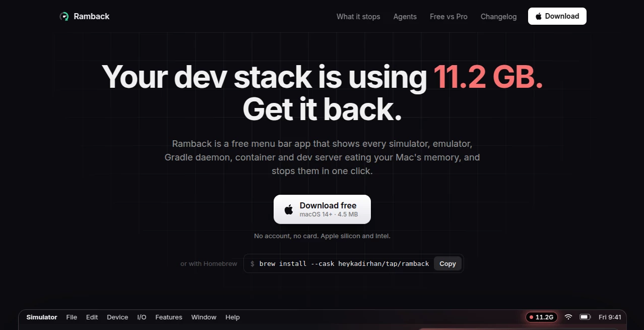Open the Features menu

(x=169, y=317)
